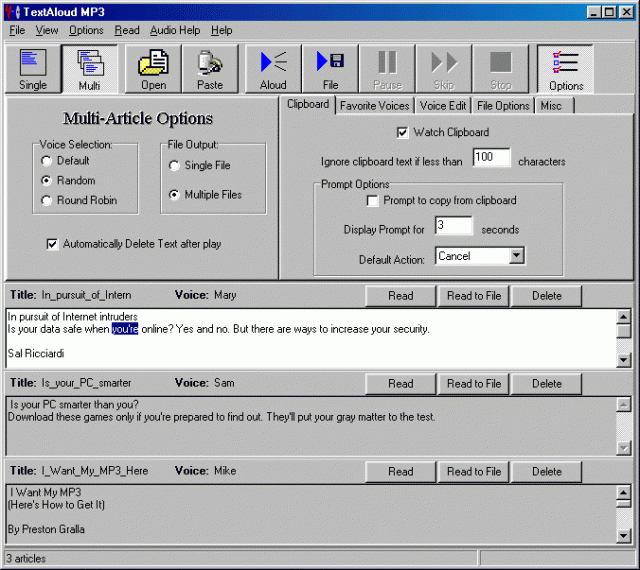Minimize the TextAloud MP3 window
Screen dimensions: 640x570
click(594, 12)
